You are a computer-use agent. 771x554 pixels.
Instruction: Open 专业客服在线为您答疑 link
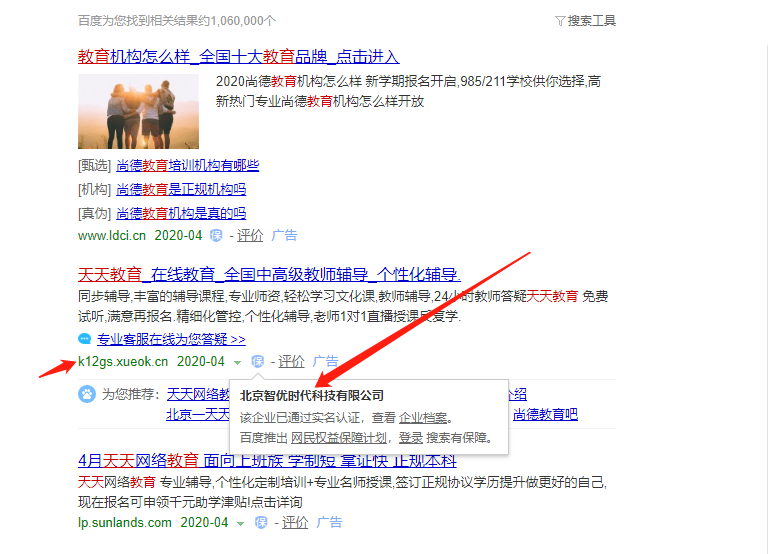click(171, 339)
